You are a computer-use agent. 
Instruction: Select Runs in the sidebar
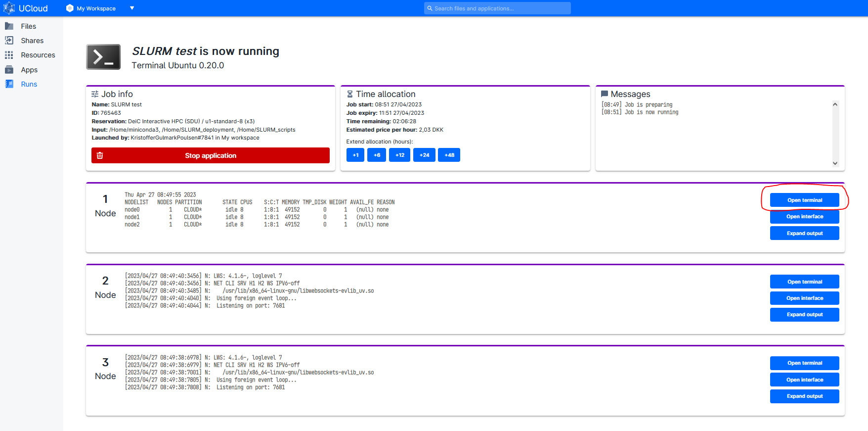[x=29, y=84]
